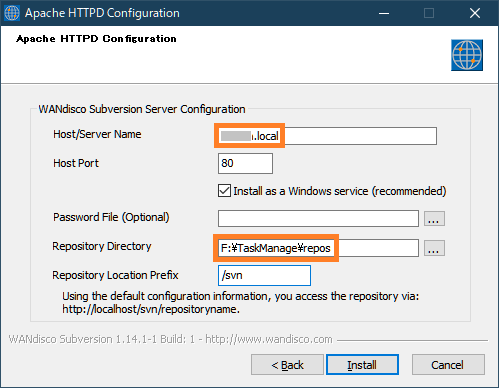Click the Host Port label
The width and height of the screenshot is (499, 388).
76,163
